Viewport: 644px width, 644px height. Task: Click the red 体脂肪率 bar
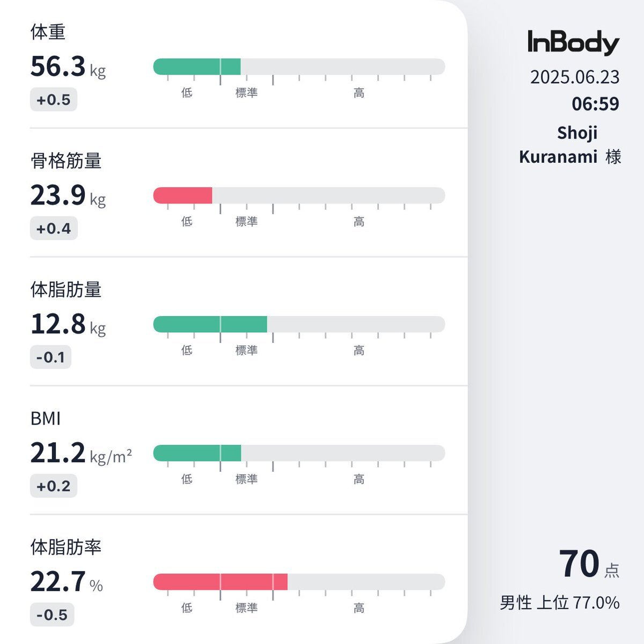[x=220, y=582]
